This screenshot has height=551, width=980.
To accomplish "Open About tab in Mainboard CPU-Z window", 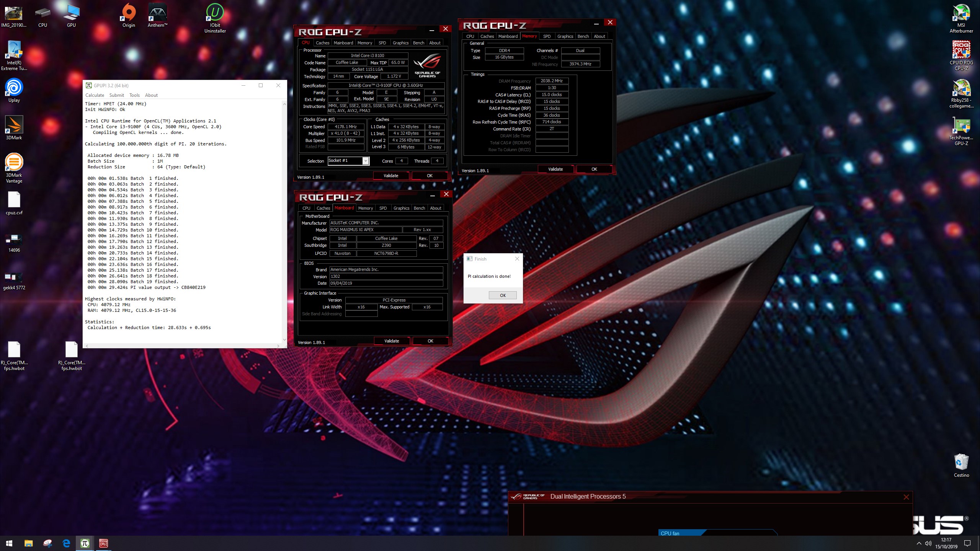I will pyautogui.click(x=436, y=208).
